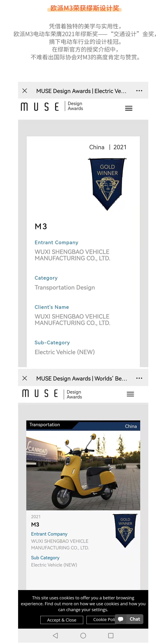Image resolution: width=167 pixels, height=644 pixels.
Task: Click the China label on the card banner
Action: coord(131,426)
